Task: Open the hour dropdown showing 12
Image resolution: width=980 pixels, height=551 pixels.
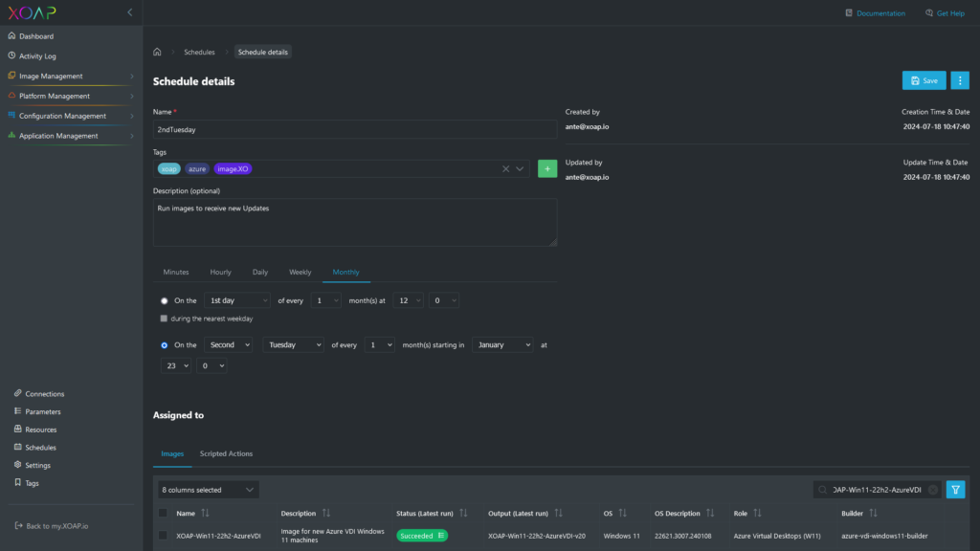Action: click(x=408, y=300)
